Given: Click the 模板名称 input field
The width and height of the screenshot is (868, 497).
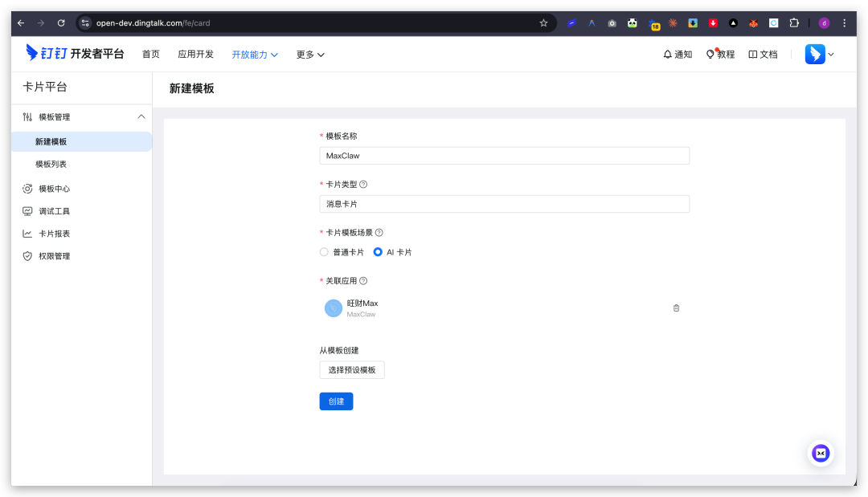Looking at the screenshot, I should tap(504, 156).
